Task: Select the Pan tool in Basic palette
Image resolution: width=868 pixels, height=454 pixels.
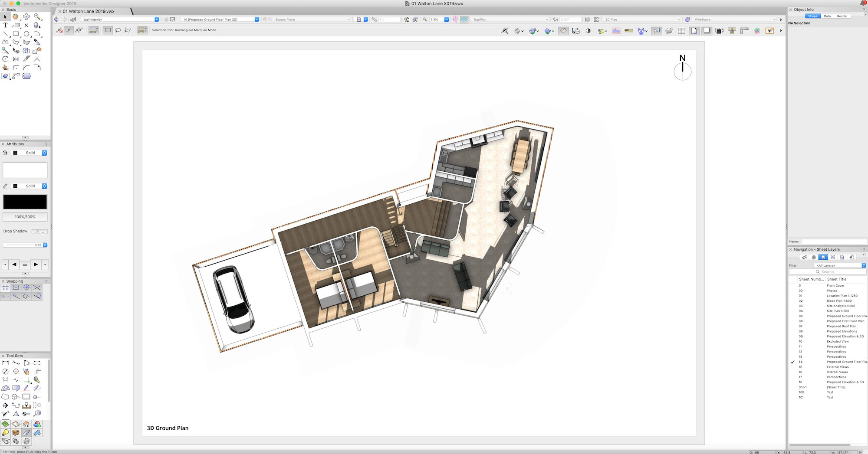Action: [x=15, y=17]
